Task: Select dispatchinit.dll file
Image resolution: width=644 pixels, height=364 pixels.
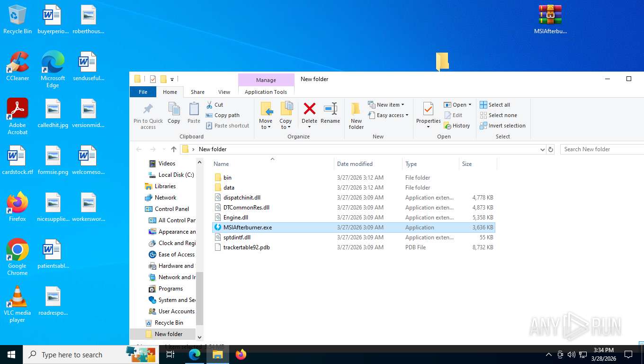Action: coord(354,197)
